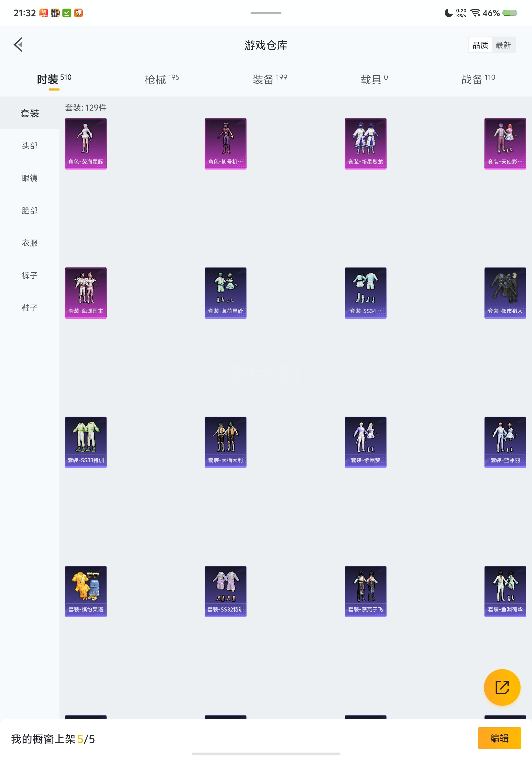This screenshot has height=757, width=532.
Task: Switch sorting to 最新
Action: pos(503,45)
